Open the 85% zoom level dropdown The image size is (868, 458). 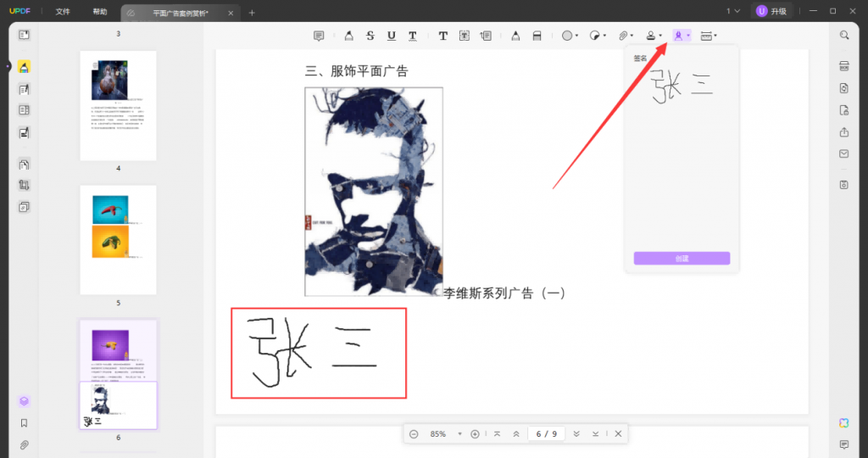pos(459,434)
